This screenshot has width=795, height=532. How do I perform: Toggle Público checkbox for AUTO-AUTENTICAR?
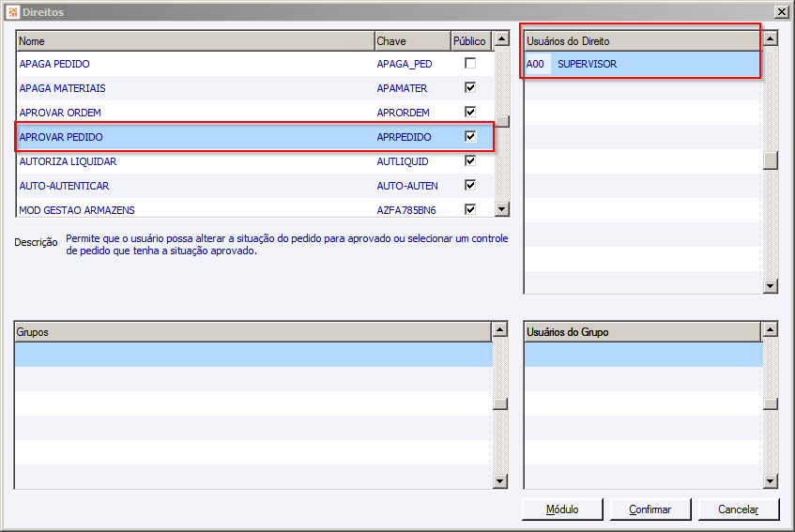point(470,185)
